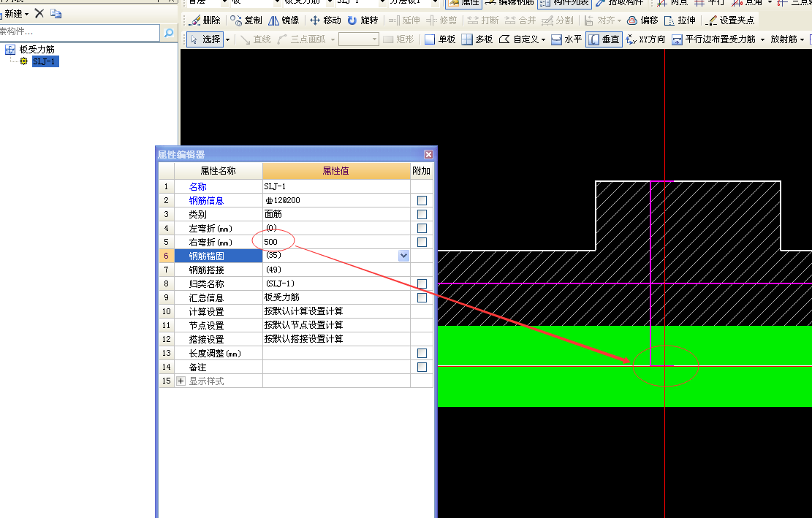Choose the 矩形 (rectangle) tool
The image size is (812, 518).
coord(399,39)
